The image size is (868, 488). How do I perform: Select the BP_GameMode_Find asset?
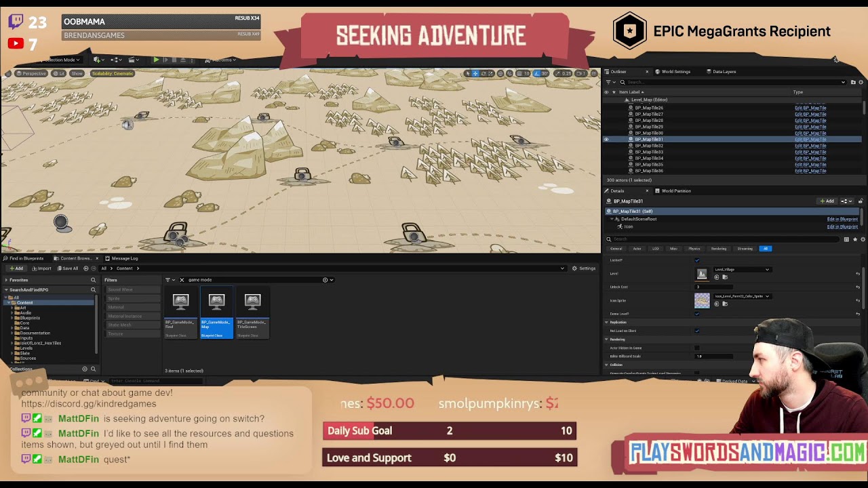[180, 312]
